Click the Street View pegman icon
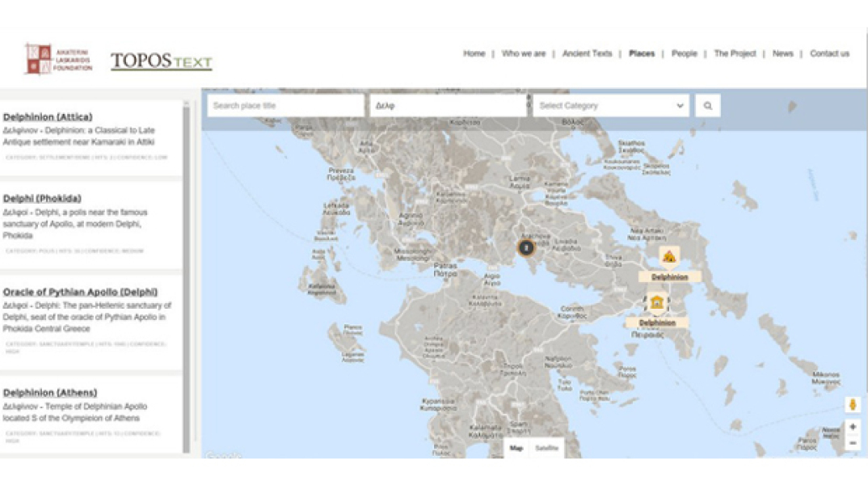The width and height of the screenshot is (868, 485). (x=853, y=405)
